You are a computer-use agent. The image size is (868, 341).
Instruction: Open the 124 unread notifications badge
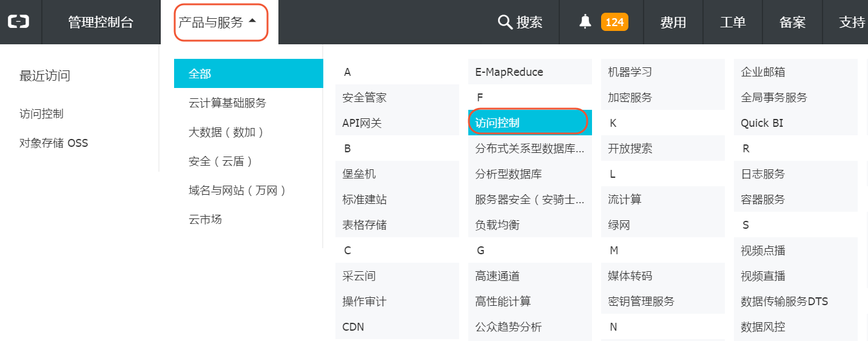click(x=614, y=22)
